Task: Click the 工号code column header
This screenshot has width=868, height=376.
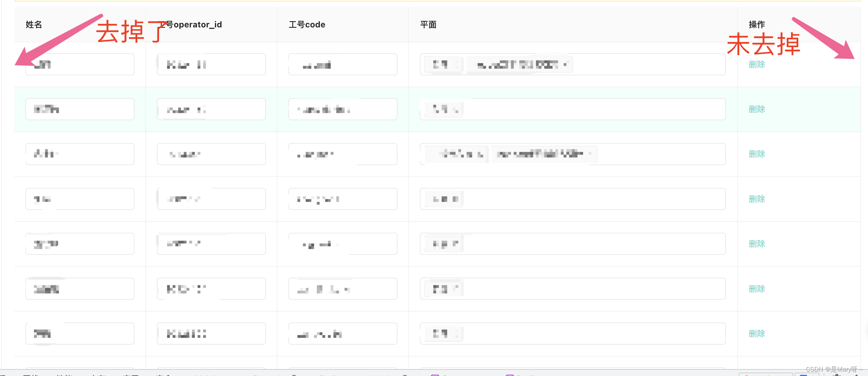Action: click(x=307, y=25)
